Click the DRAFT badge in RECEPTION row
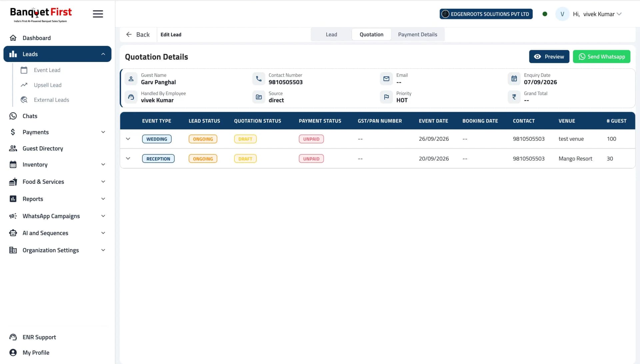Screen dimensions: 640x364 coord(245,159)
